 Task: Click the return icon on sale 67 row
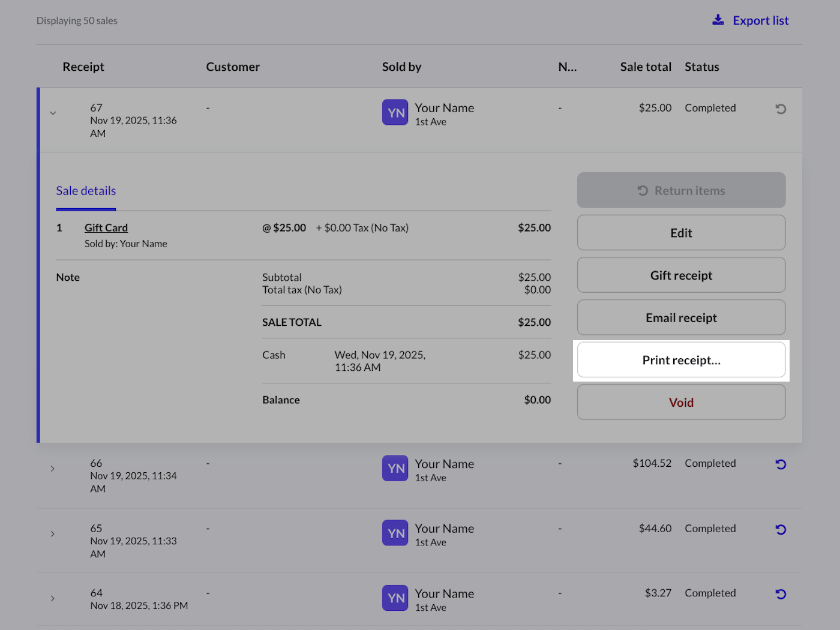point(780,109)
